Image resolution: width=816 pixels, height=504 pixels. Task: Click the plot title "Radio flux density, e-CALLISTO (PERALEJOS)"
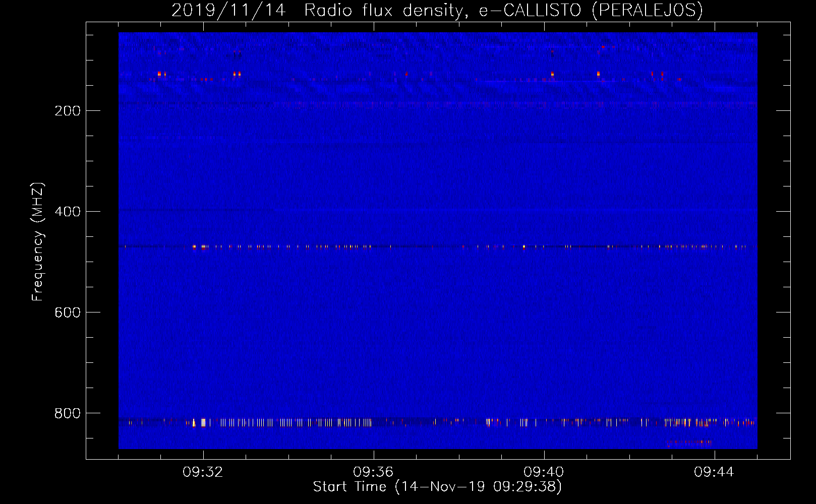pyautogui.click(x=503, y=10)
